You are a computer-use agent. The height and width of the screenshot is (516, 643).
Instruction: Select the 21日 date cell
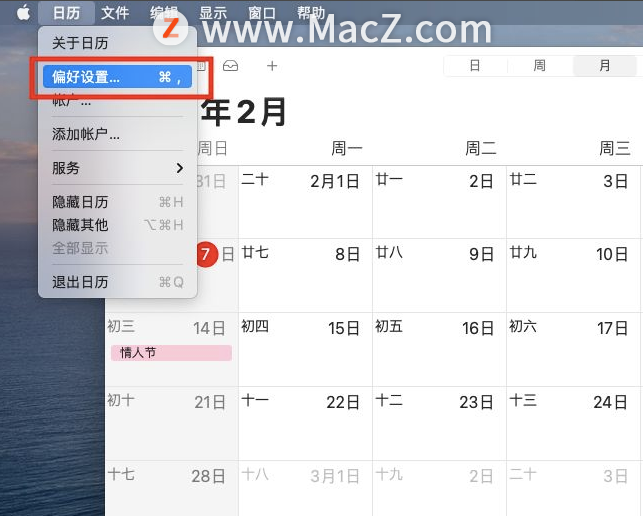(171, 423)
